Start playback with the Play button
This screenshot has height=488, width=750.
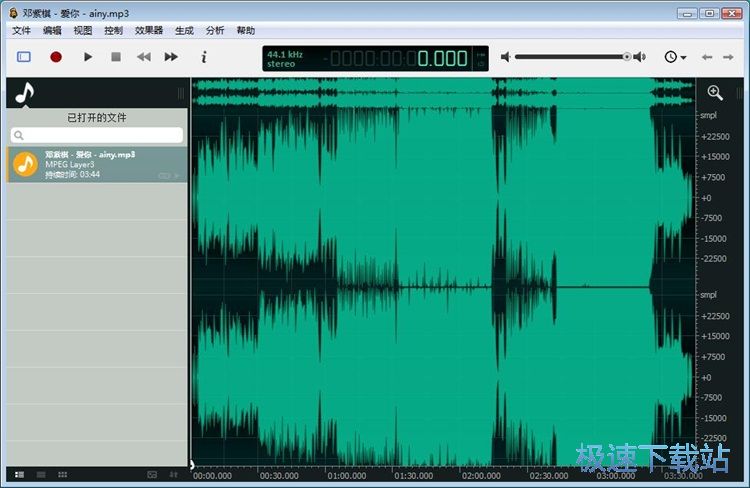pos(88,57)
